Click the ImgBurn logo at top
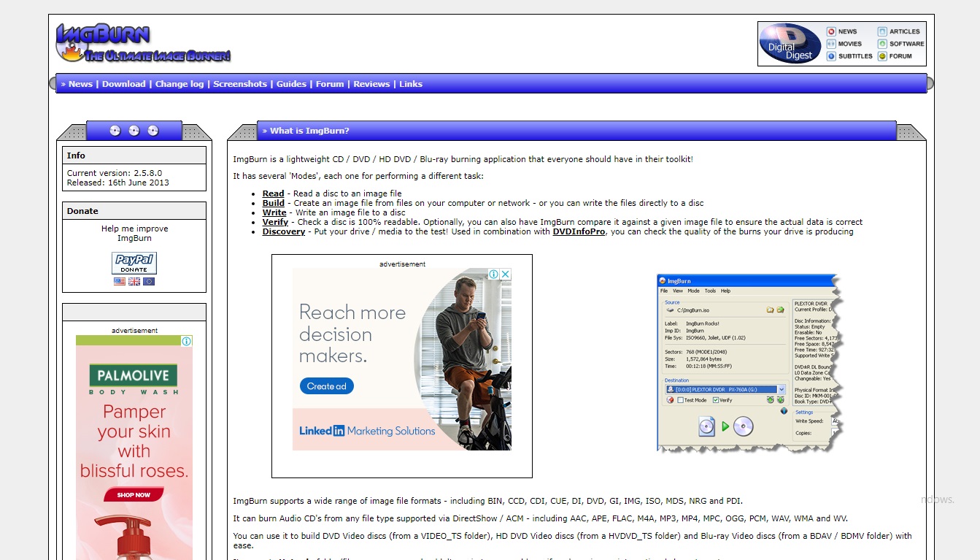 point(143,43)
